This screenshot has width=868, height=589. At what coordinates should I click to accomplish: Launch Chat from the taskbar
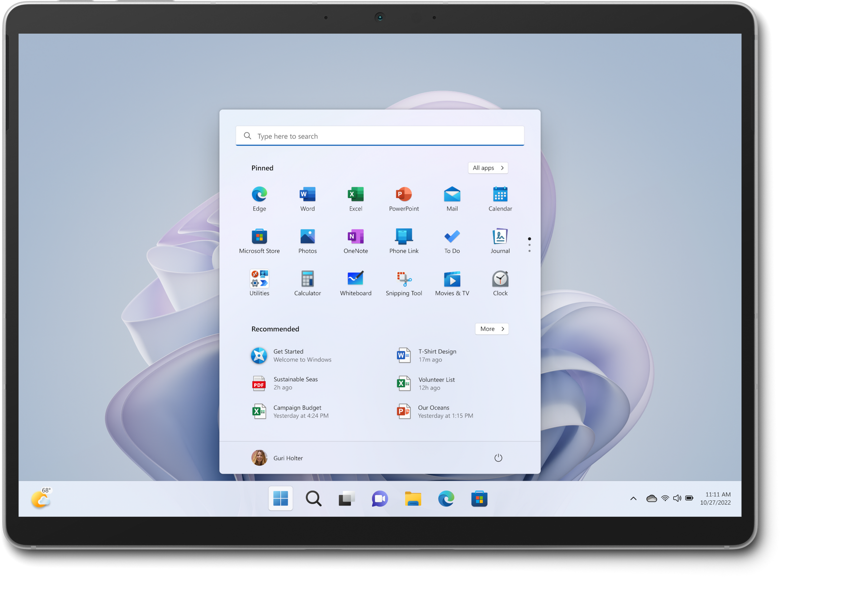coord(379,499)
